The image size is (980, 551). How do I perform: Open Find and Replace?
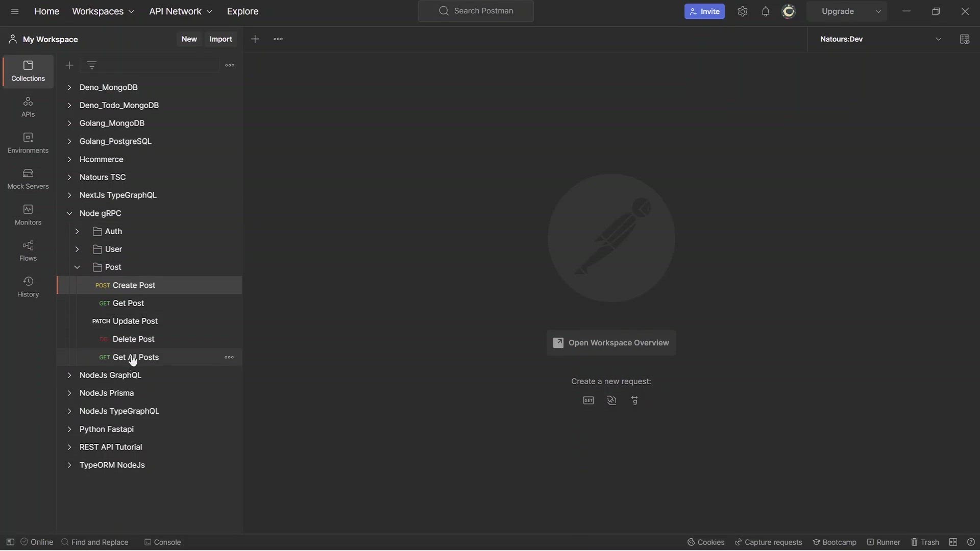coord(95,542)
